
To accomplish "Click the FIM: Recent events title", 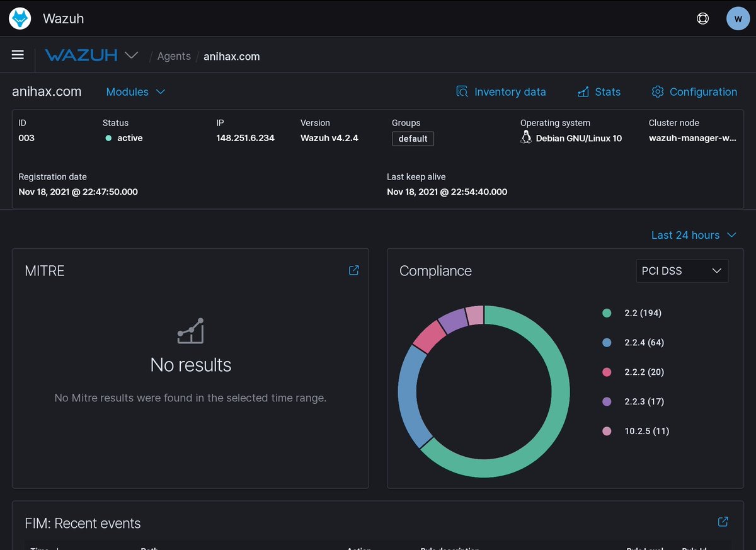I will point(83,524).
